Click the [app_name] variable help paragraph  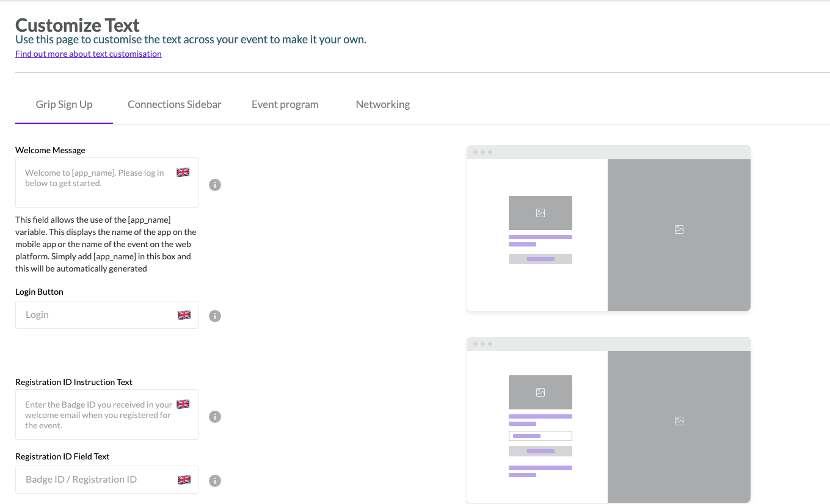tap(106, 244)
